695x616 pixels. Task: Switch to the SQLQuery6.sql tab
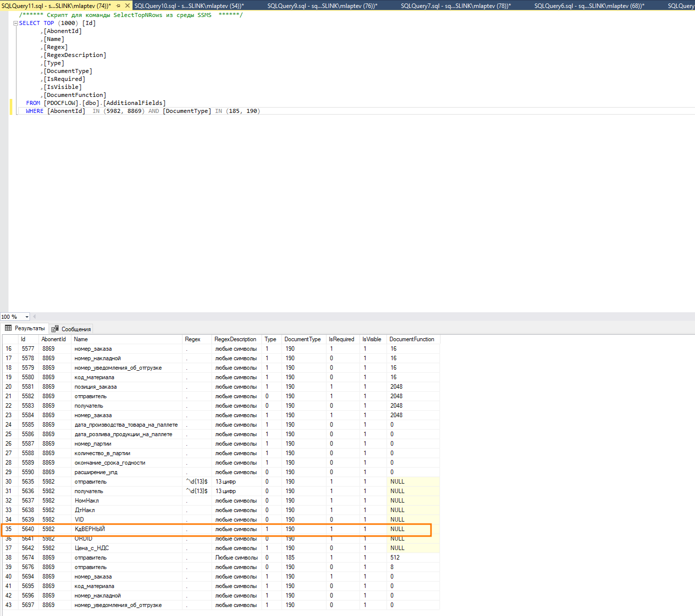tap(589, 5)
